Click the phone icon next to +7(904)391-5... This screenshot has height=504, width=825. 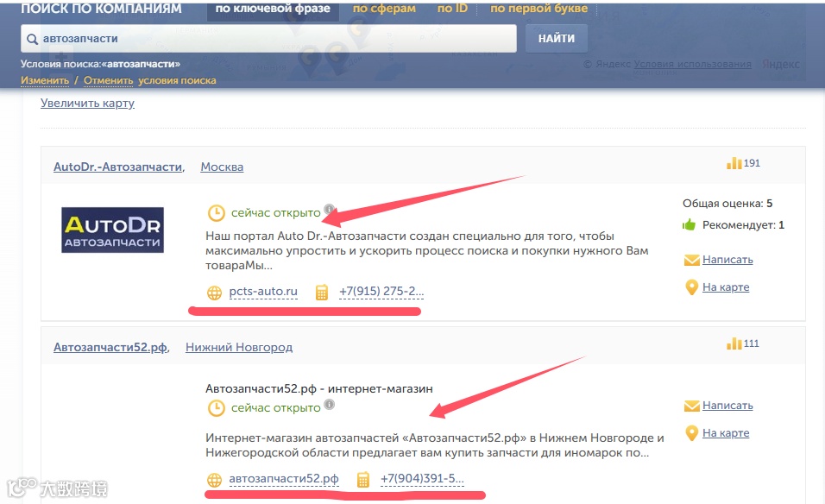(x=363, y=479)
